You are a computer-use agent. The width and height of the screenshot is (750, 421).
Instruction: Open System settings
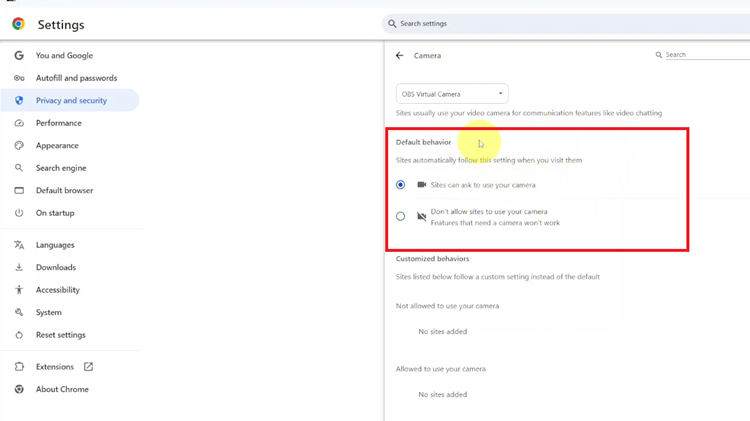[48, 312]
